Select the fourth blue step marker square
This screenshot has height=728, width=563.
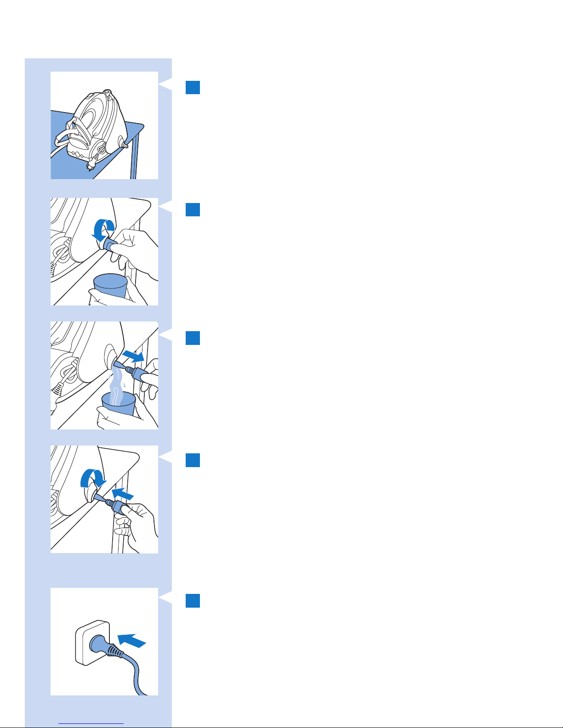click(x=193, y=460)
